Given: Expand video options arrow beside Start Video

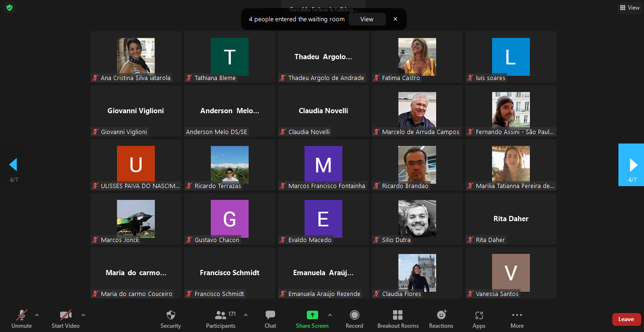Looking at the screenshot, I should pos(83,315).
